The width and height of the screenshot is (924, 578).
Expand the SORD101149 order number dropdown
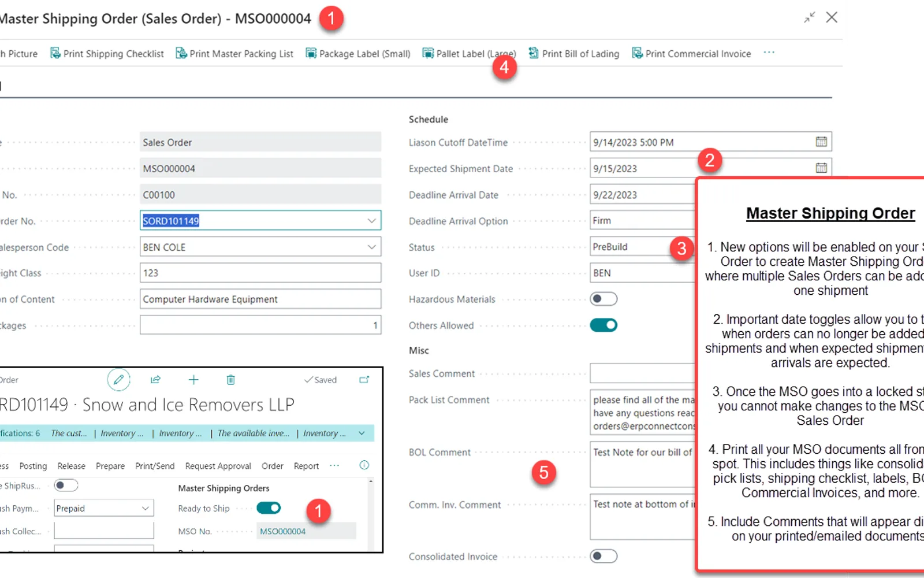[371, 220]
